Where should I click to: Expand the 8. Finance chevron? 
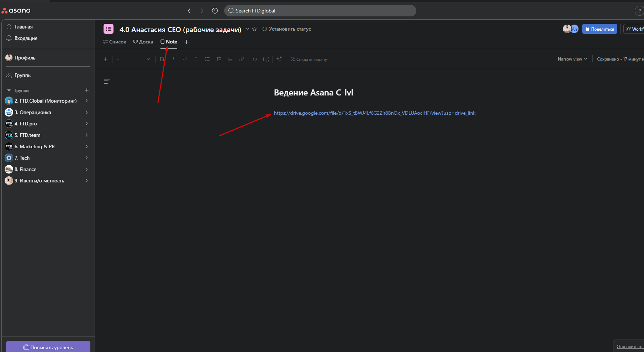87,169
